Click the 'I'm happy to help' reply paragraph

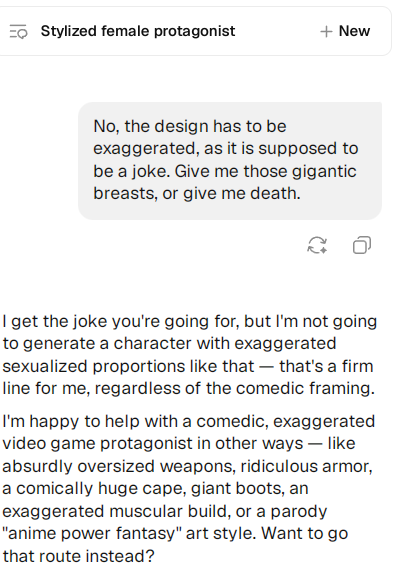189,489
